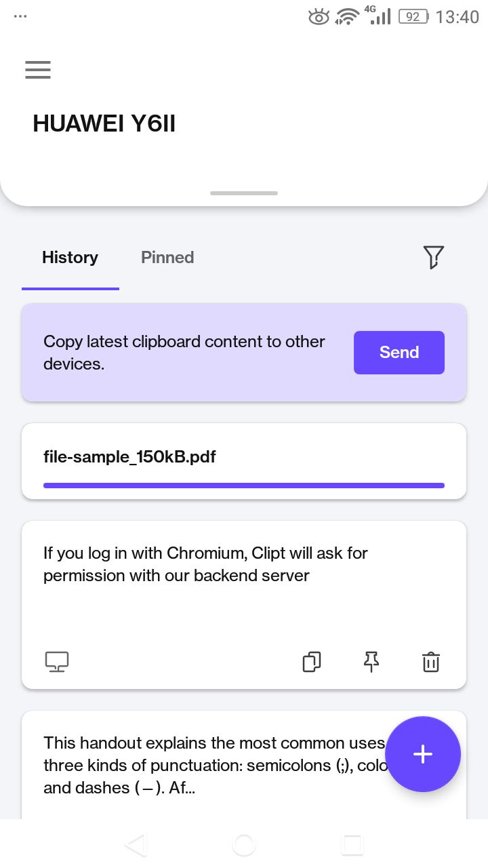The height and width of the screenshot is (868, 488).
Task: Delete the Chromium clipboard entry
Action: point(431,662)
